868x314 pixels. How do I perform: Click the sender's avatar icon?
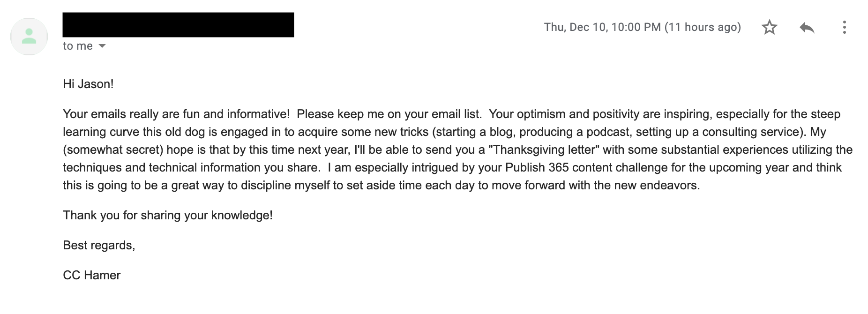tap(29, 37)
